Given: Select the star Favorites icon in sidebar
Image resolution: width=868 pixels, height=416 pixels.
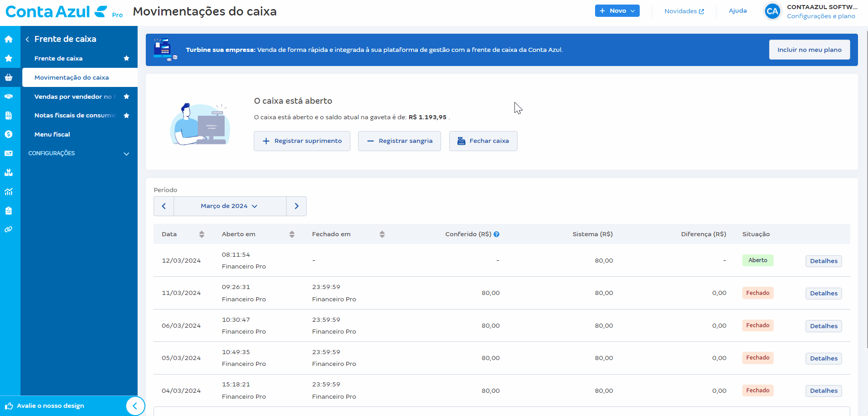Looking at the screenshot, I should point(9,58).
